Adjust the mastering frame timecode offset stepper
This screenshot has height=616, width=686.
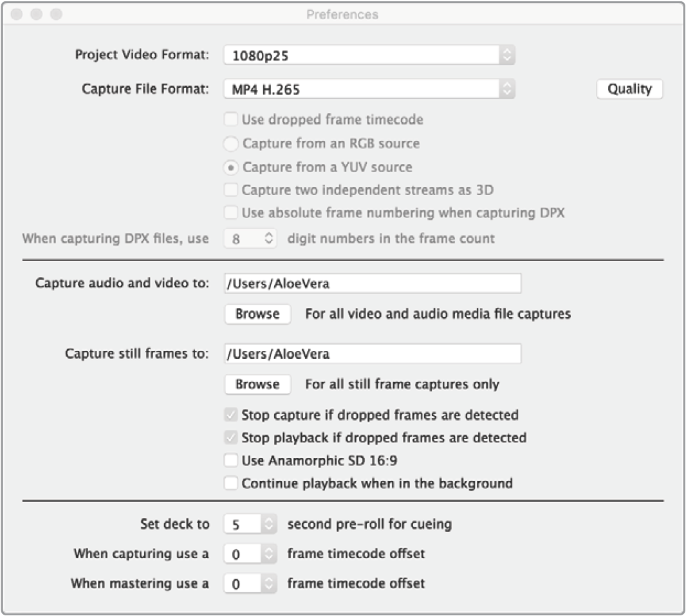pyautogui.click(x=269, y=584)
